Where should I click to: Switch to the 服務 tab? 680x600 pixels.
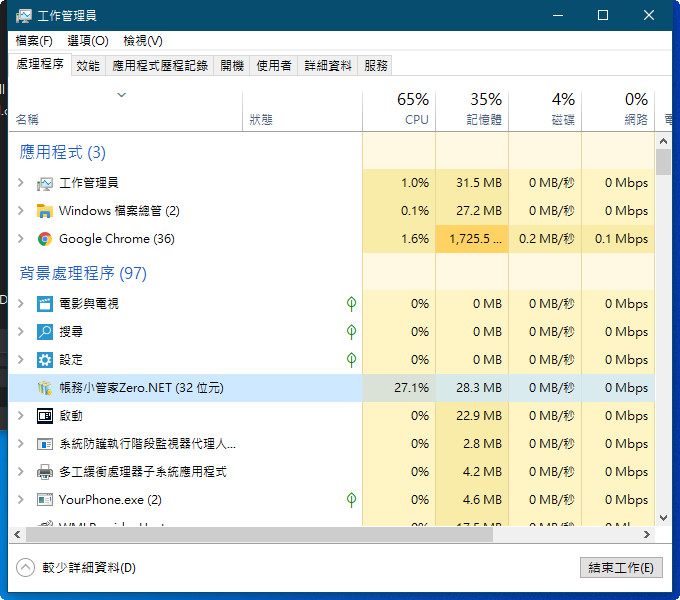(x=376, y=65)
